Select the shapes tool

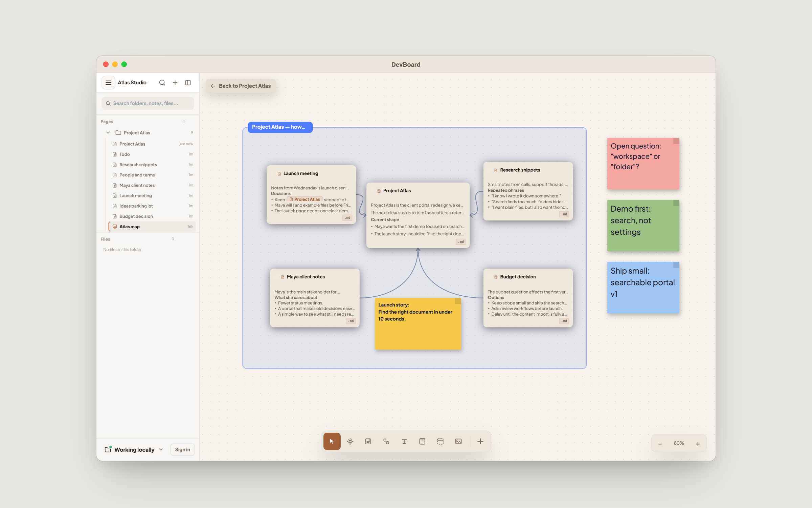tap(386, 441)
